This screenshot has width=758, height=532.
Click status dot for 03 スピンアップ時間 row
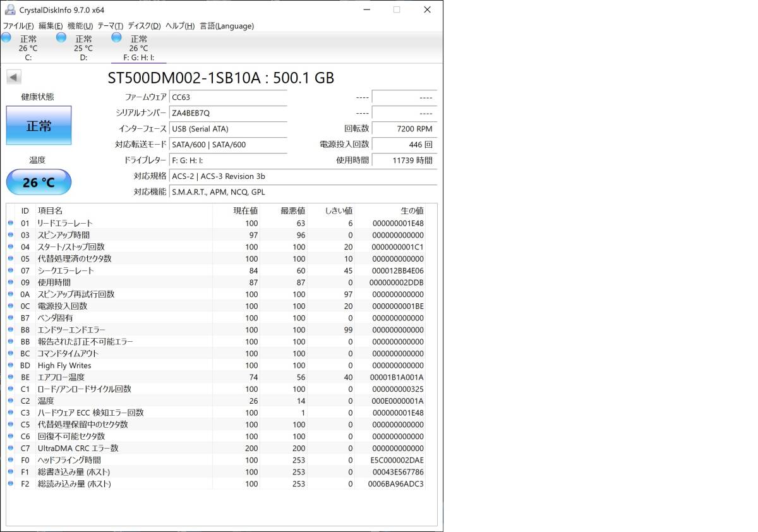point(10,235)
